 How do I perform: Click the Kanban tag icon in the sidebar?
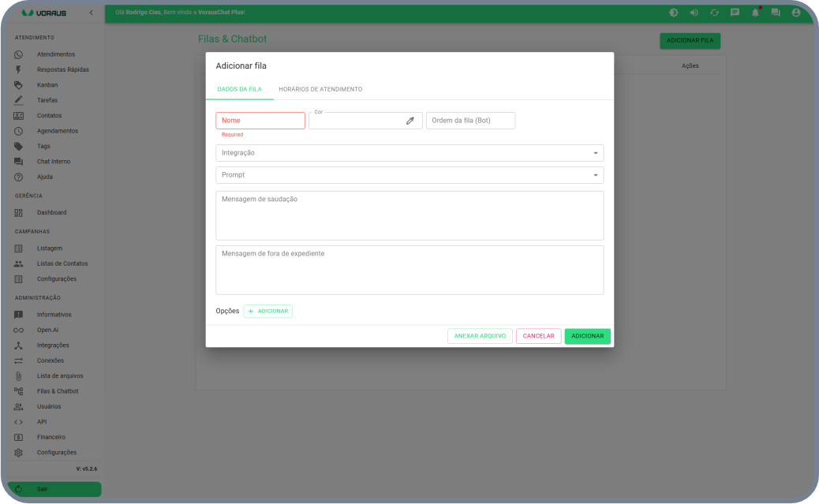(x=19, y=85)
